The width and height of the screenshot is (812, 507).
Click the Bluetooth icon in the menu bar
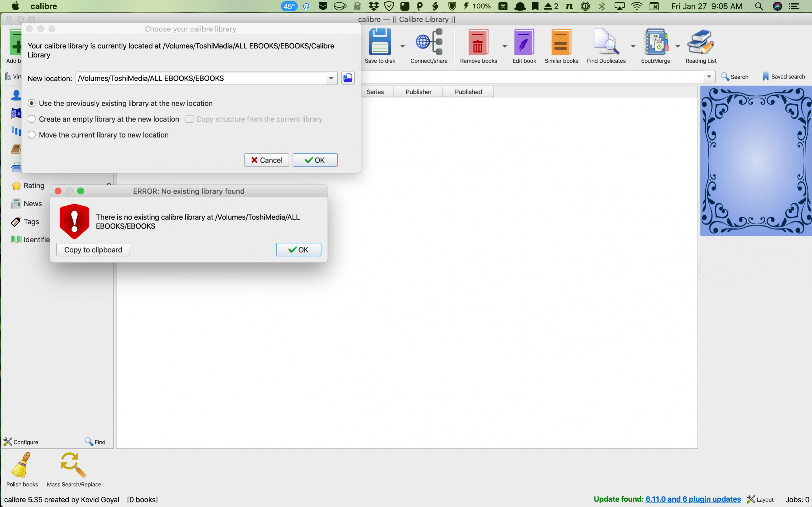[602, 6]
